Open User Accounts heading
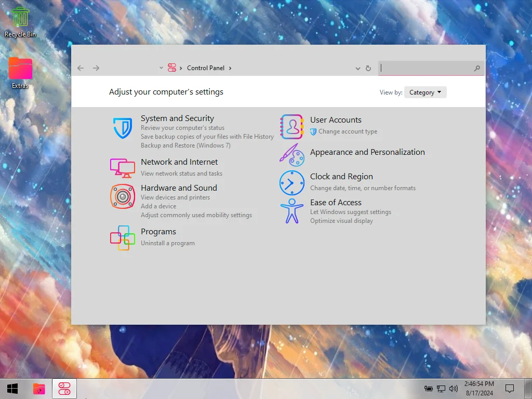Screen dimensions: 532x399 coord(336,120)
